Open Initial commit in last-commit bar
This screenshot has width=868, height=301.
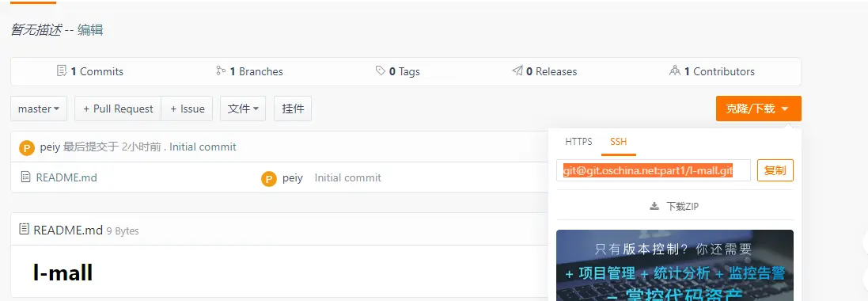[203, 147]
